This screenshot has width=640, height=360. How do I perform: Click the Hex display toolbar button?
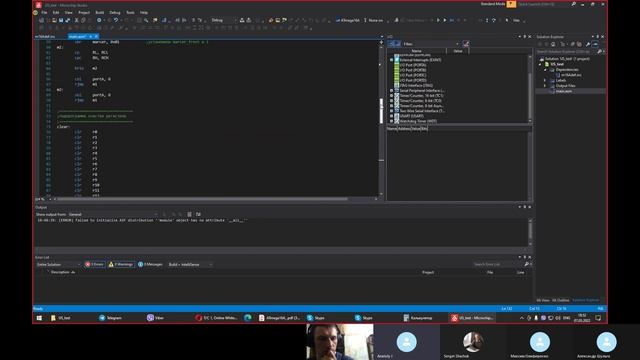516,20
